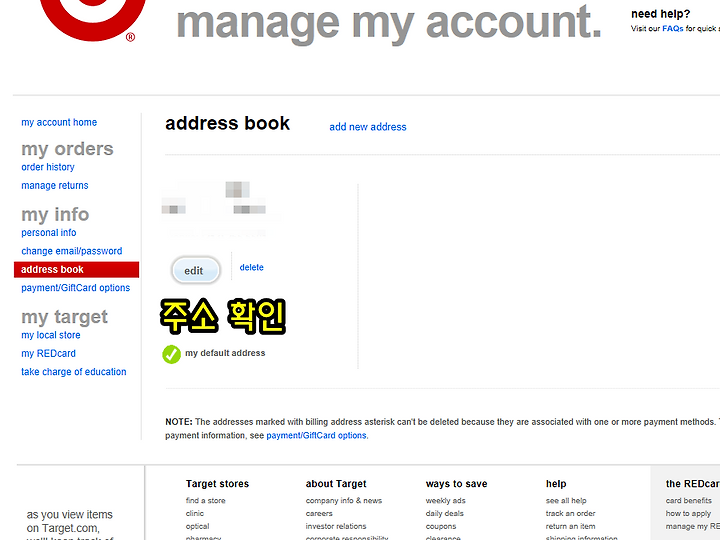The height and width of the screenshot is (540, 720).
Task: Click the my orders sidebar heading
Action: (67, 149)
